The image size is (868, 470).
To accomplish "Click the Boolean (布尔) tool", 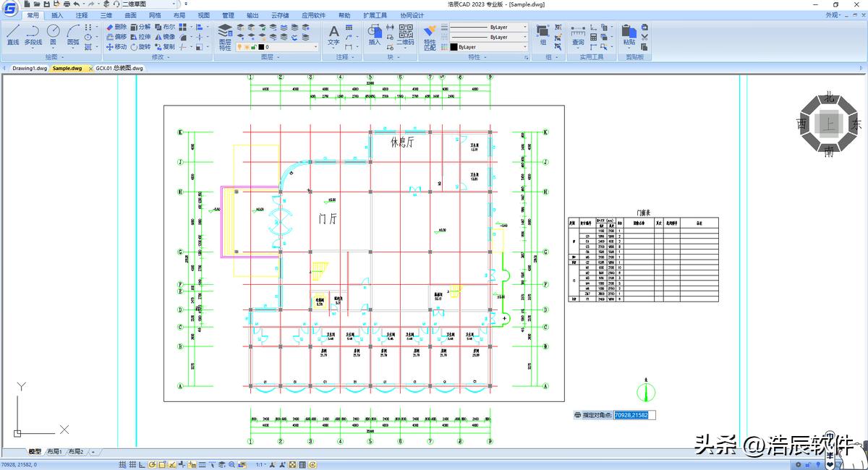I will [165, 27].
